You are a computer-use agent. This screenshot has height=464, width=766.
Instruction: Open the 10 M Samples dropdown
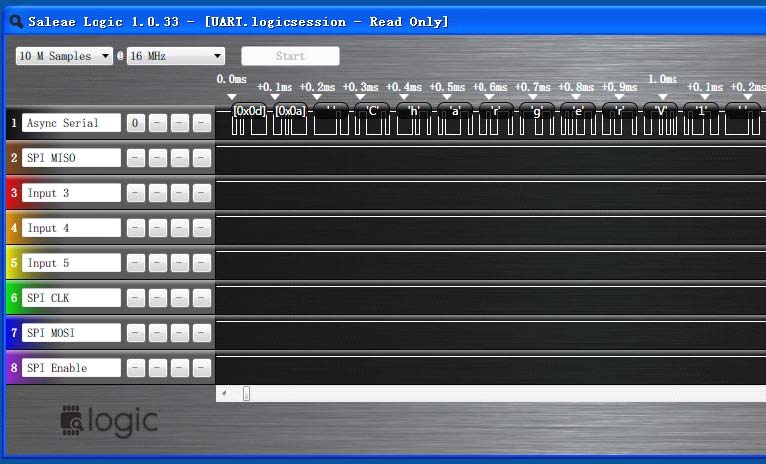click(x=64, y=56)
